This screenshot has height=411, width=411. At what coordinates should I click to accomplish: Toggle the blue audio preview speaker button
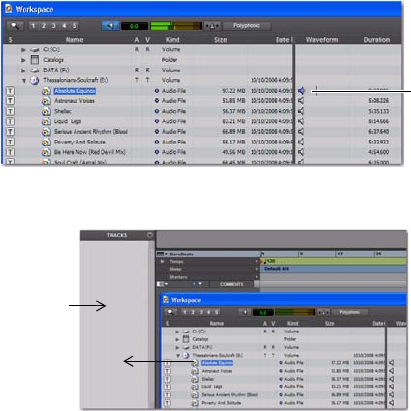[110, 26]
